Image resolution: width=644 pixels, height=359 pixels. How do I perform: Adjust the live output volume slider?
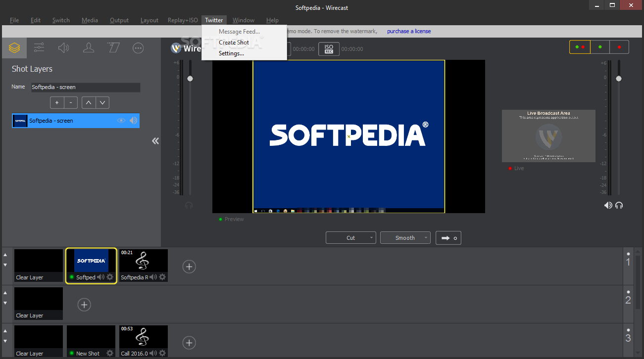click(x=618, y=79)
